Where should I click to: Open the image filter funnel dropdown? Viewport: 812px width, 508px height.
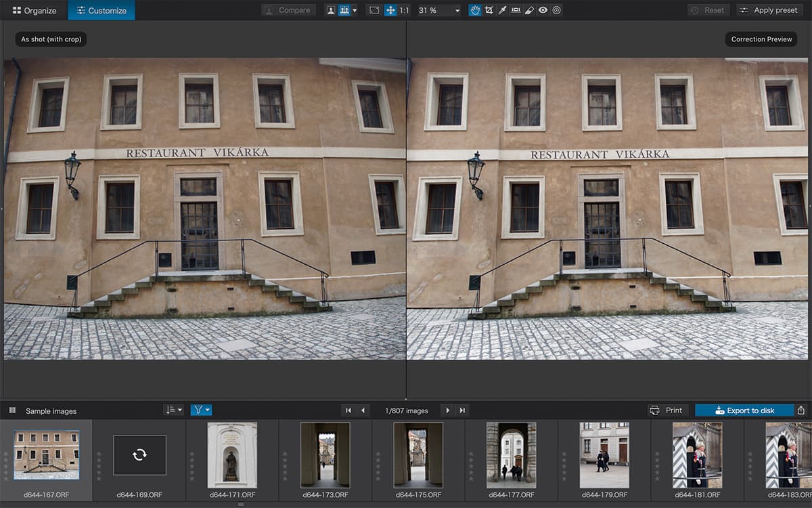tap(201, 410)
